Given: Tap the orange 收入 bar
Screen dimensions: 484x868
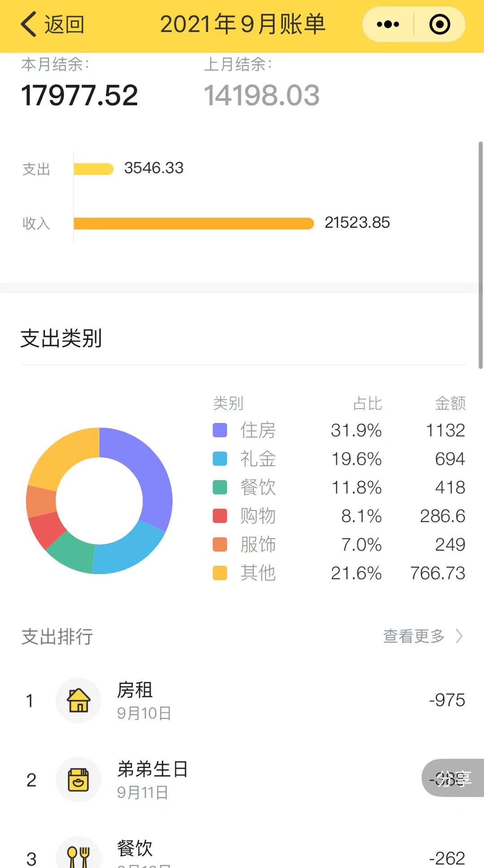Looking at the screenshot, I should coord(194,223).
